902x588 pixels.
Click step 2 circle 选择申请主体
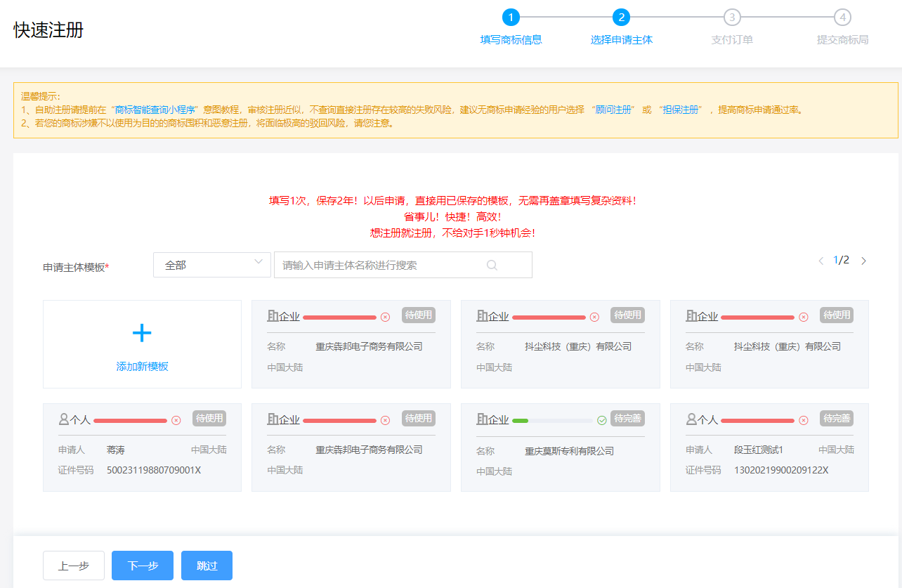point(621,18)
